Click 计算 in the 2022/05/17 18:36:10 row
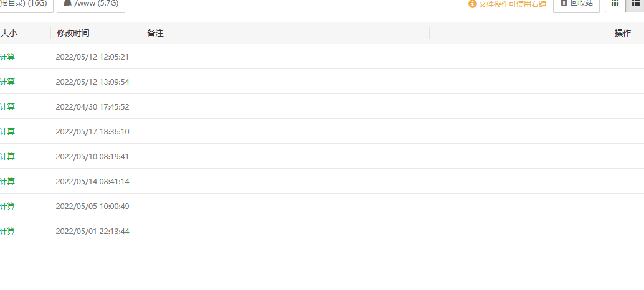The height and width of the screenshot is (290, 644). click(x=7, y=132)
